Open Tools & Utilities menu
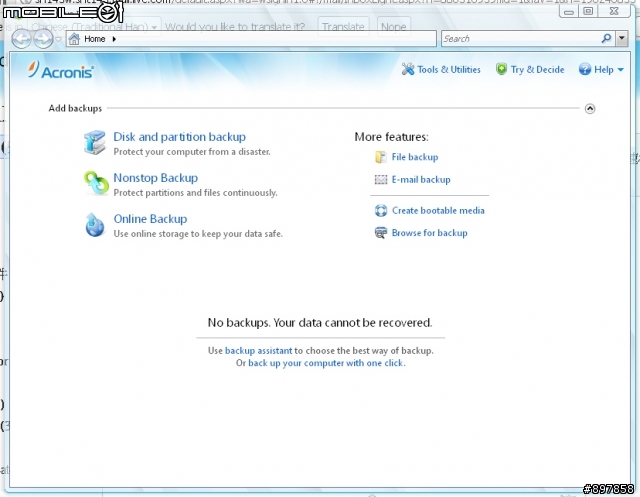640x497 pixels. (x=449, y=70)
